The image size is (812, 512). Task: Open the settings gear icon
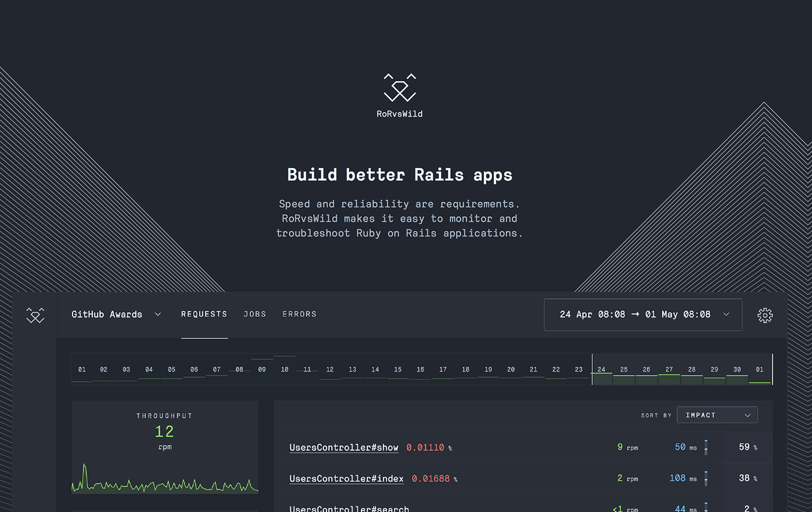(765, 315)
